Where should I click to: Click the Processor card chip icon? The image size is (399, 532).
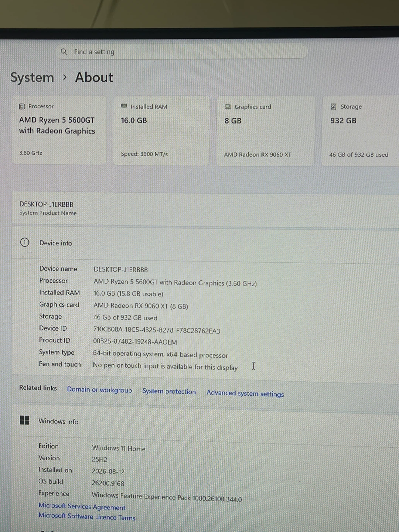[x=22, y=106]
